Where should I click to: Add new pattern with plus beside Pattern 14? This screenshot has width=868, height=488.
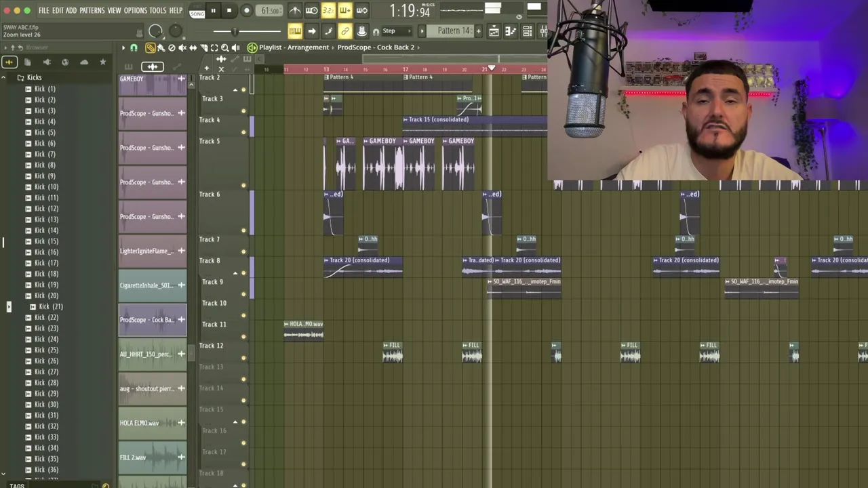coord(478,31)
